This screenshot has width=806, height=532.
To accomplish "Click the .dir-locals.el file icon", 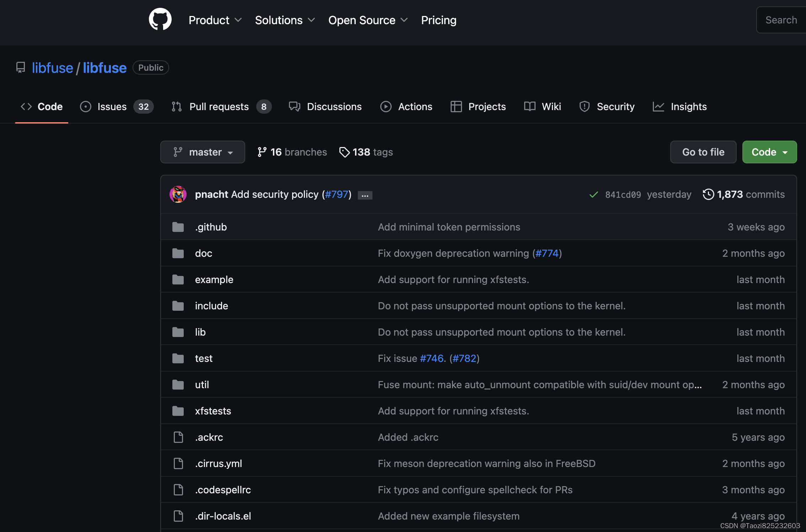I will coord(178,516).
